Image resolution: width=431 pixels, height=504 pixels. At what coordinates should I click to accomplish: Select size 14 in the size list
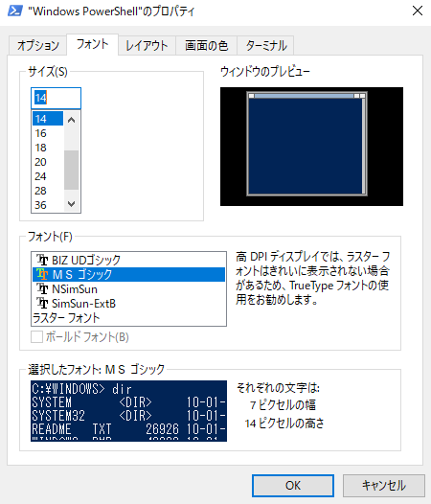[x=48, y=119]
